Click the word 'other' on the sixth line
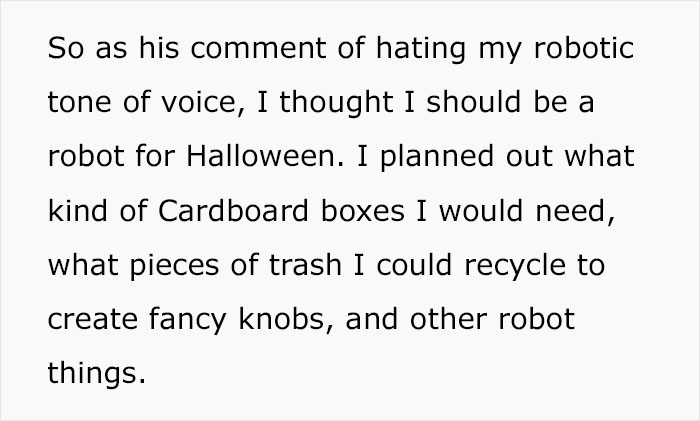 coord(448,319)
